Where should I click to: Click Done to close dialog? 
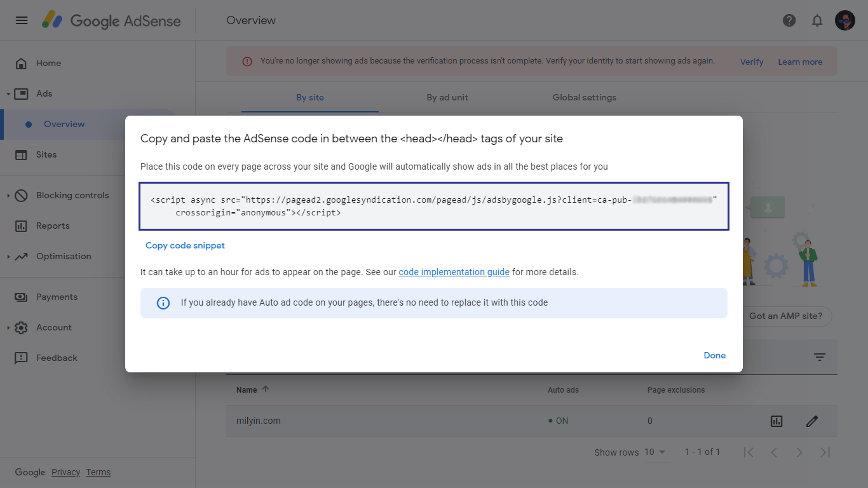(x=715, y=355)
